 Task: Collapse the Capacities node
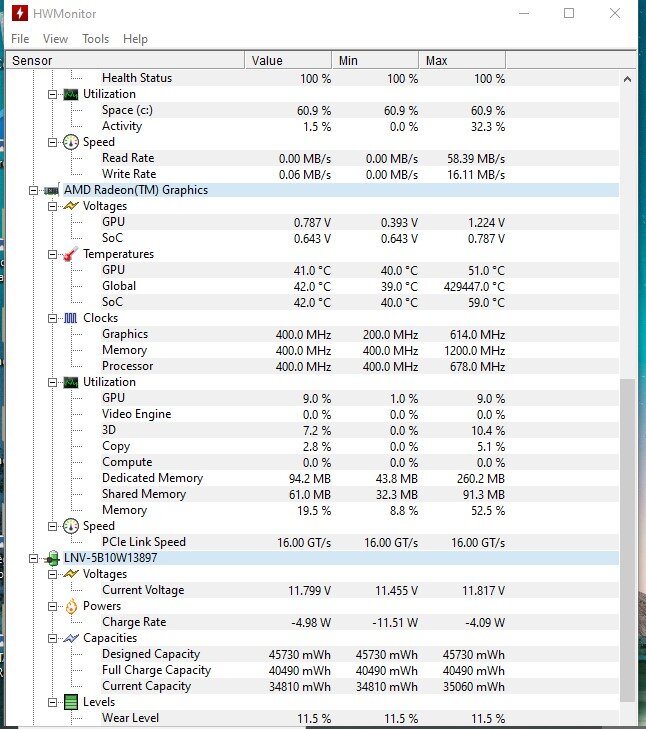click(x=53, y=639)
